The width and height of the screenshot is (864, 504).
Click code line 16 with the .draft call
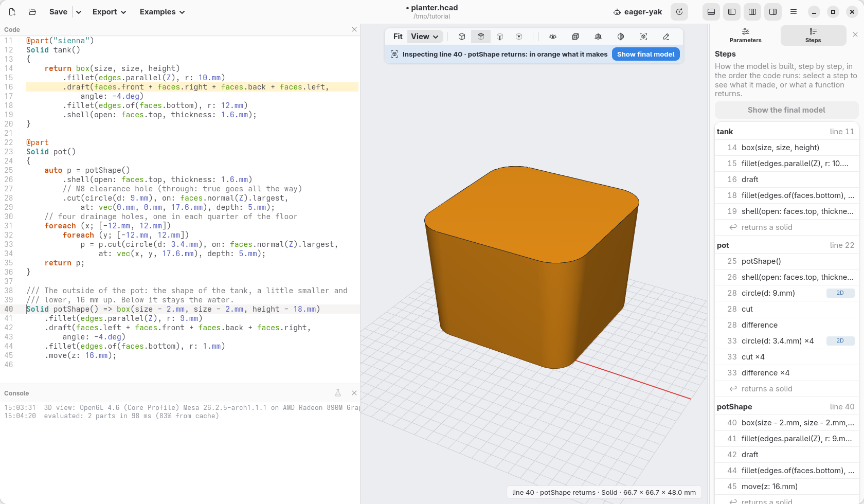(x=192, y=87)
